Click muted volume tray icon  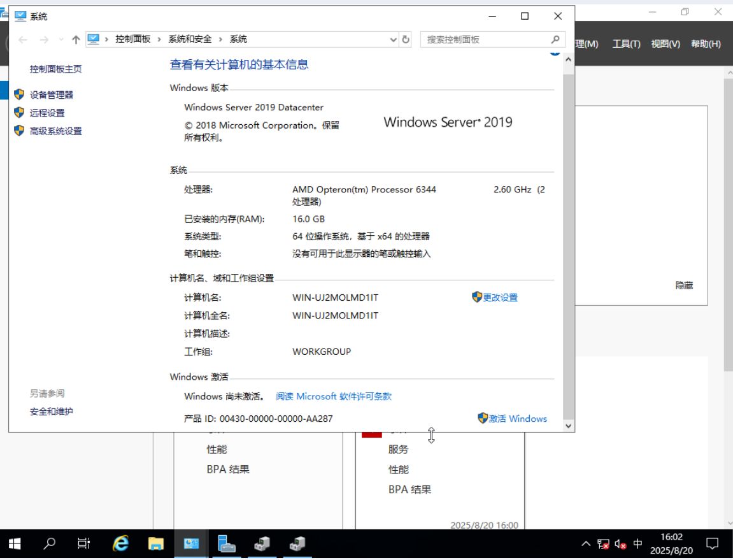click(620, 543)
